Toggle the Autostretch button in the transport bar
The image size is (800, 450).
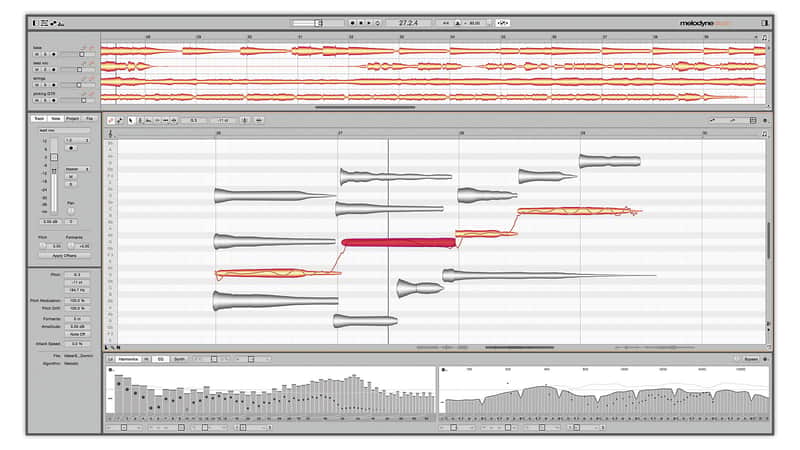tap(503, 23)
